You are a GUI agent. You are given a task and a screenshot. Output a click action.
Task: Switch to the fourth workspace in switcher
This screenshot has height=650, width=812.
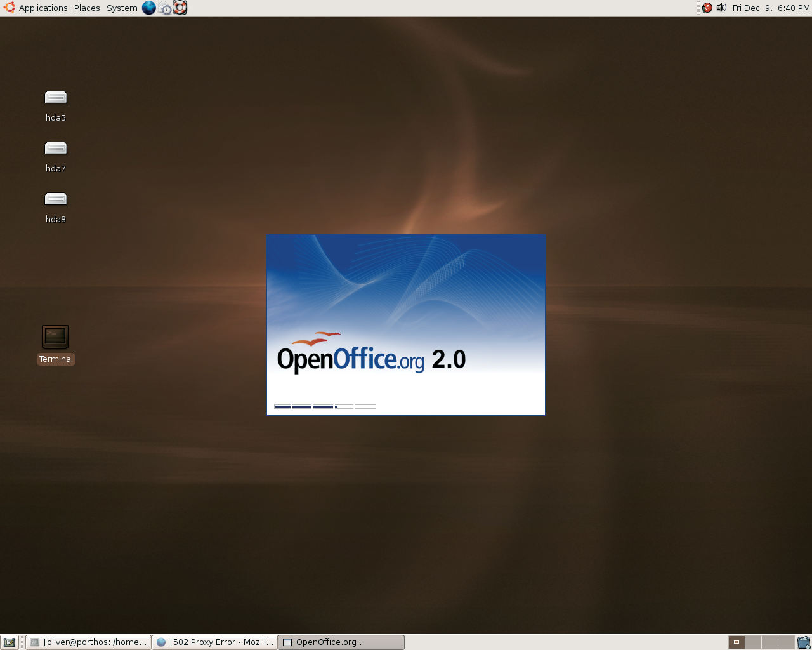click(786, 642)
